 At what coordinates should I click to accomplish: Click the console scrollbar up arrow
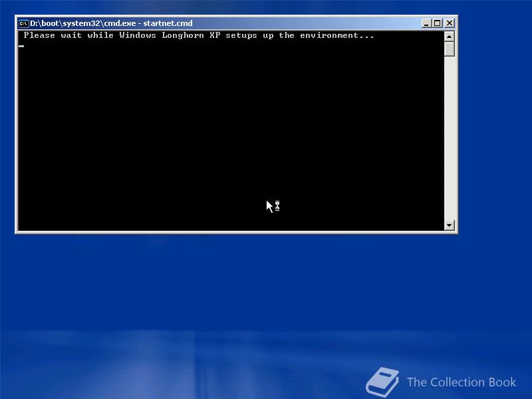(x=450, y=37)
